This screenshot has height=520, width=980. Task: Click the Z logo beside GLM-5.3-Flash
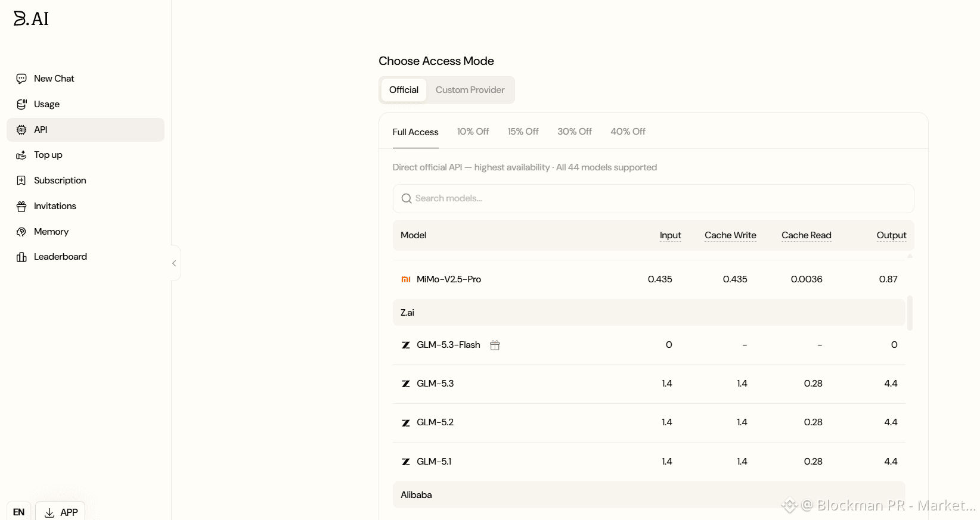tap(406, 345)
